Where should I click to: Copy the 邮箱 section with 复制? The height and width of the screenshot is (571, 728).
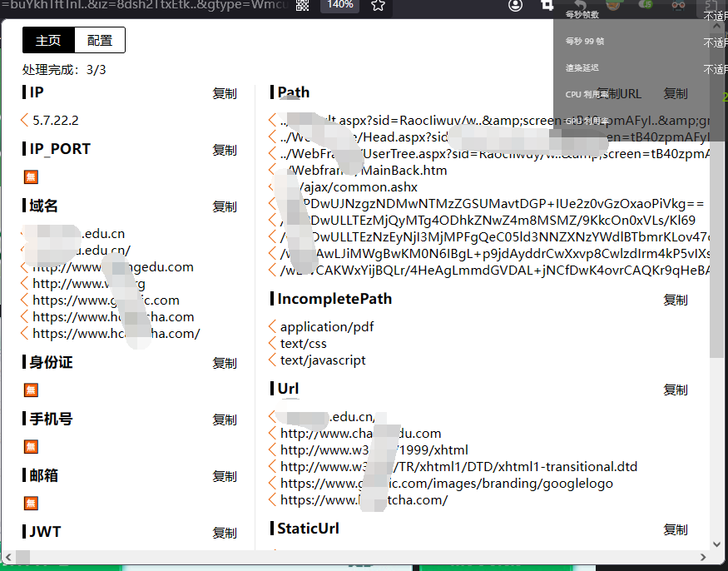click(x=225, y=477)
